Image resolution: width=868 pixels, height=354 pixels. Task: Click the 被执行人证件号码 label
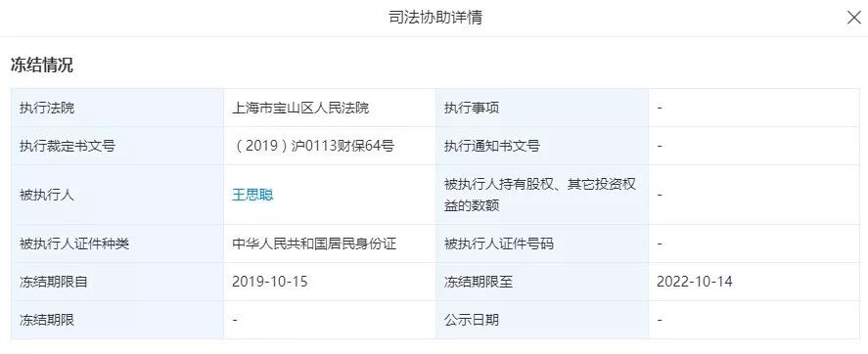(499, 243)
